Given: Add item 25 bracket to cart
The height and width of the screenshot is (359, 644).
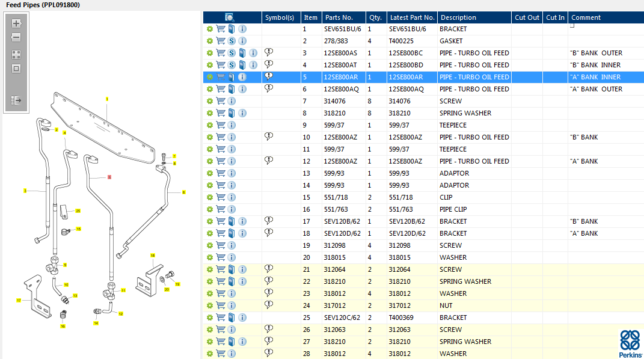Looking at the screenshot, I should [221, 318].
